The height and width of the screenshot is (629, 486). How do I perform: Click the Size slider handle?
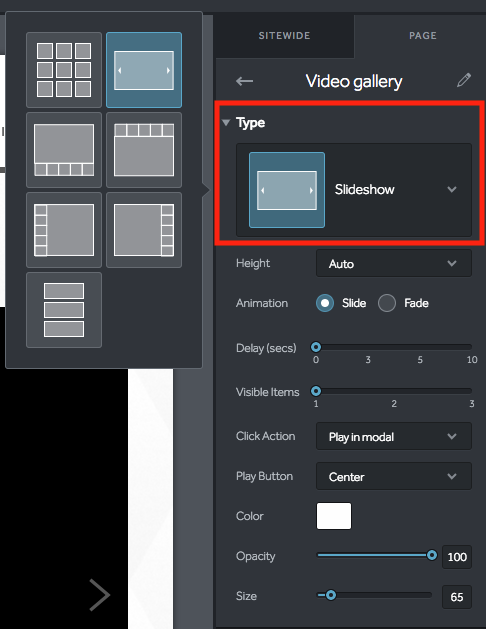[x=331, y=595]
